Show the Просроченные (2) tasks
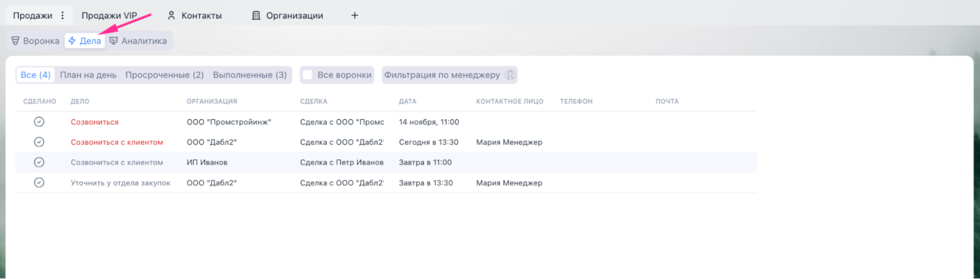Viewport: 980px width, 279px height. (164, 75)
